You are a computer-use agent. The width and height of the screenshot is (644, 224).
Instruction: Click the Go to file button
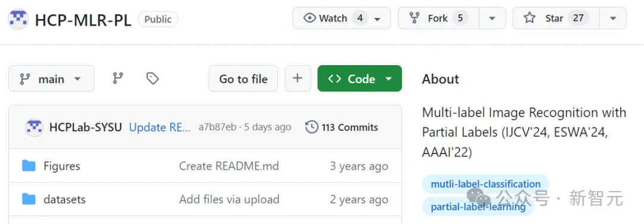[x=243, y=78]
